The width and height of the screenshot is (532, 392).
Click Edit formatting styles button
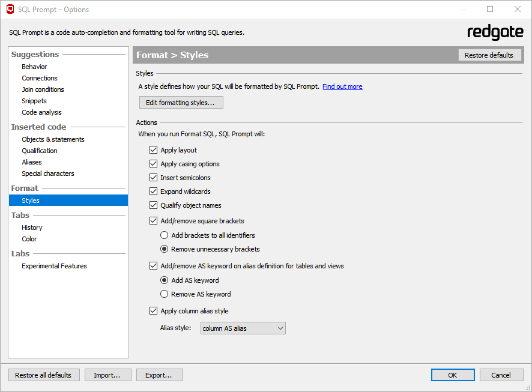coord(181,103)
